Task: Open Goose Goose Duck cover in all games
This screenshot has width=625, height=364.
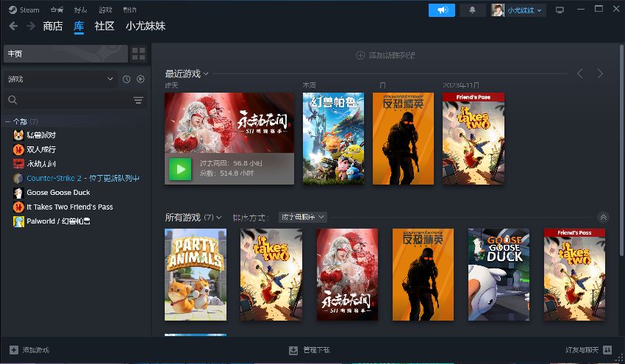Action: (x=499, y=274)
